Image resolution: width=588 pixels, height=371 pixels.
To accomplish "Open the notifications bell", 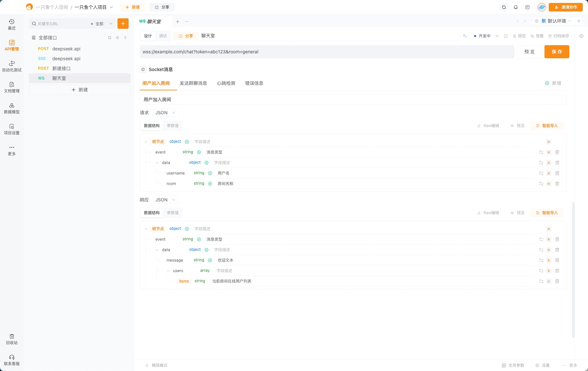I will [x=516, y=7].
